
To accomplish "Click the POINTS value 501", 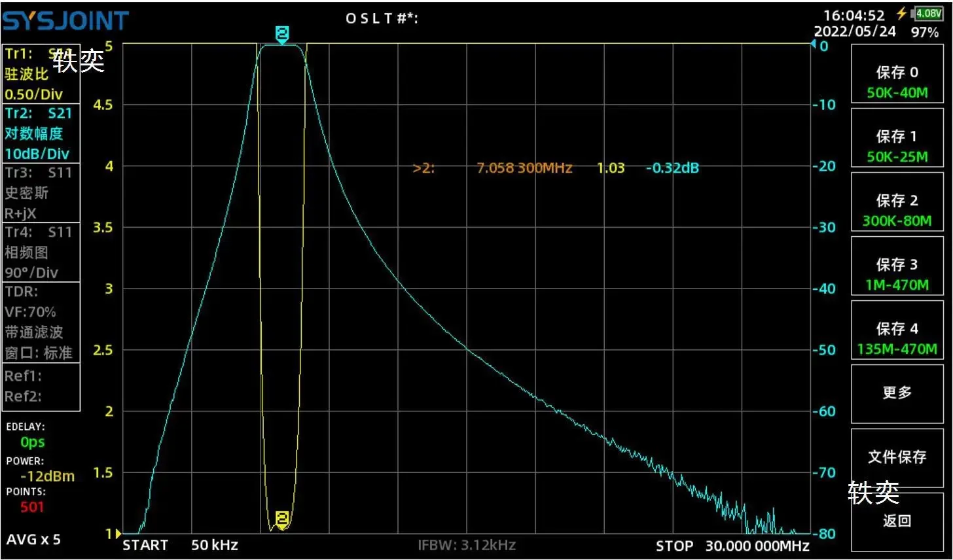I will [32, 507].
